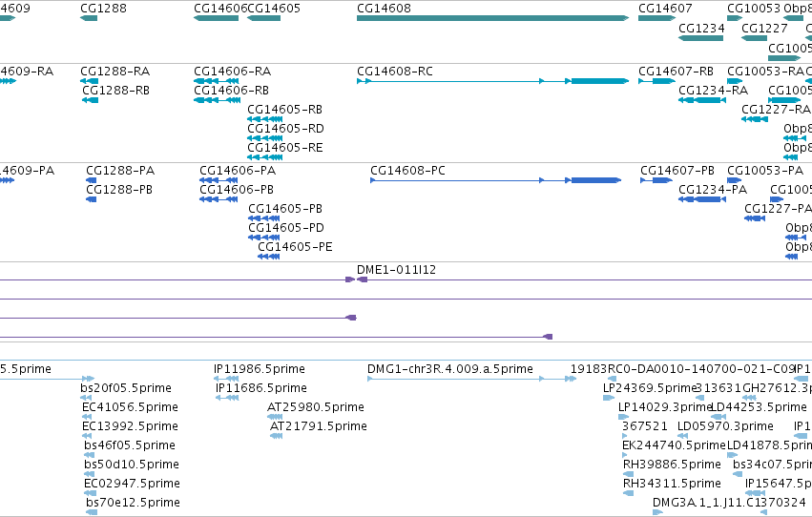
Task: Select the CG14606-RB transcript label
Action: tap(232, 91)
